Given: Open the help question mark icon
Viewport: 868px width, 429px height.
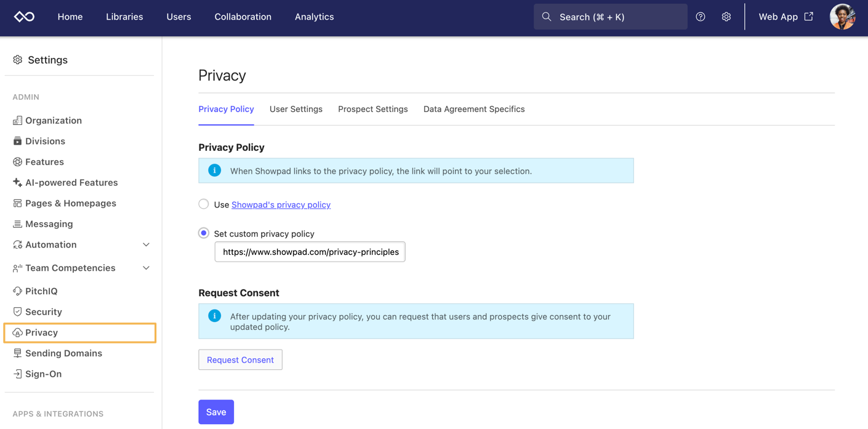Looking at the screenshot, I should coord(701,17).
